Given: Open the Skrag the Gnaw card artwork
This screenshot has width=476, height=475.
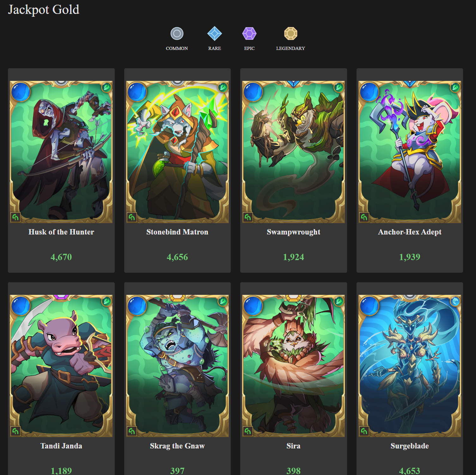Looking at the screenshot, I should click(x=177, y=366).
